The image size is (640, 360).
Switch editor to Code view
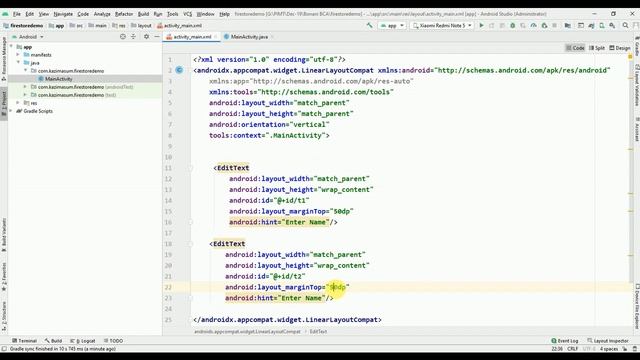pyautogui.click(x=575, y=48)
